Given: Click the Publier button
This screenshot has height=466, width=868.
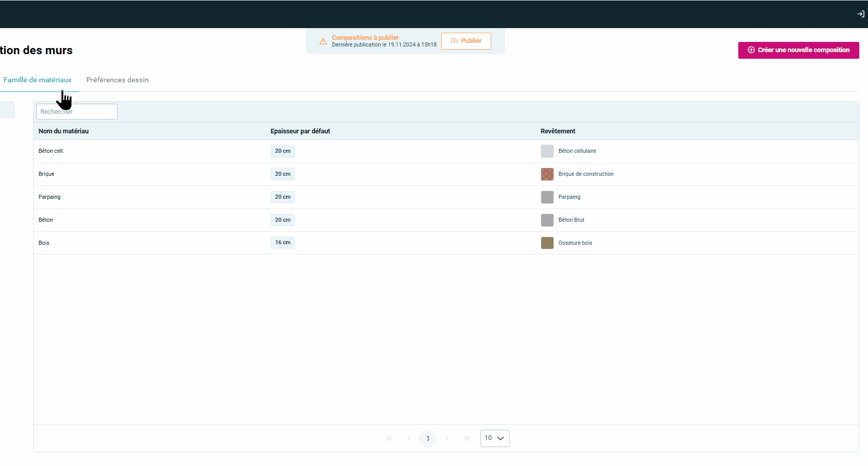Looking at the screenshot, I should 466,41.
